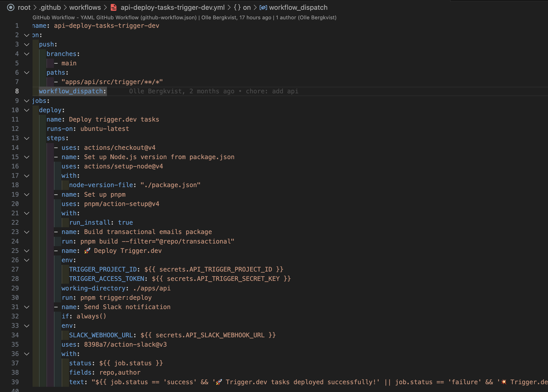
Task: Click inline blame 'chore: add api' annotation
Action: coord(272,91)
